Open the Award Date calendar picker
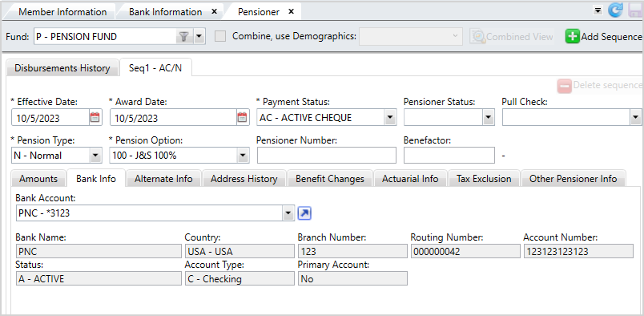644x316 pixels. tap(243, 118)
